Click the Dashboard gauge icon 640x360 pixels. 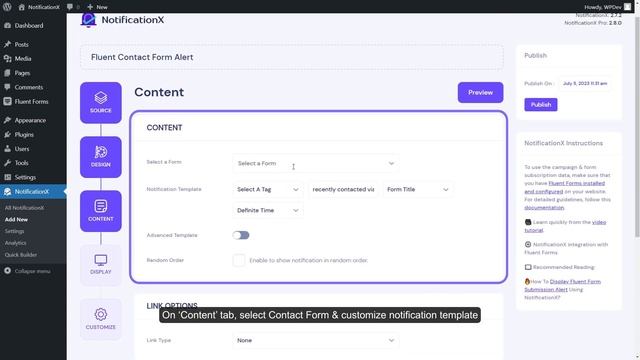tap(7, 25)
